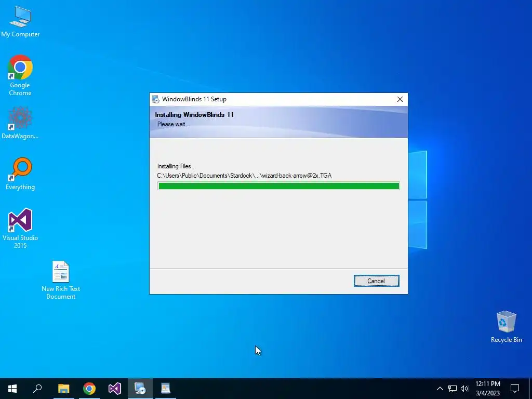
Task: Click the 'Installing WindowBlinds 11' heading
Action: pos(194,115)
